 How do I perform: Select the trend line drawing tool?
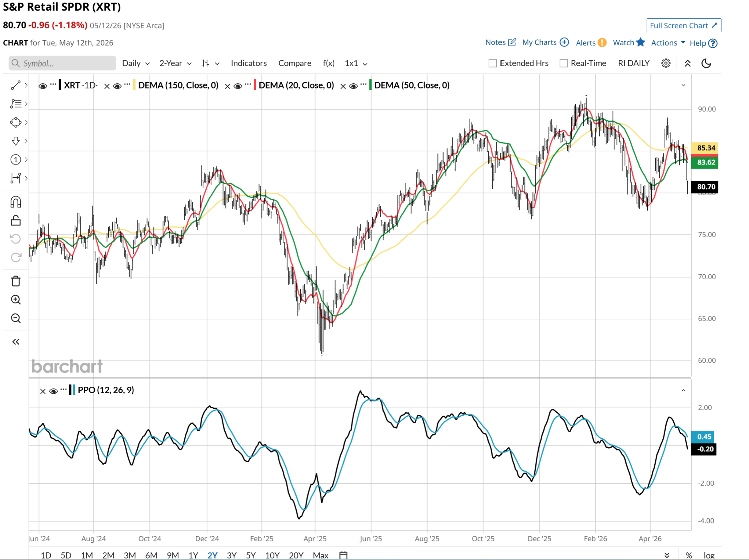point(16,85)
